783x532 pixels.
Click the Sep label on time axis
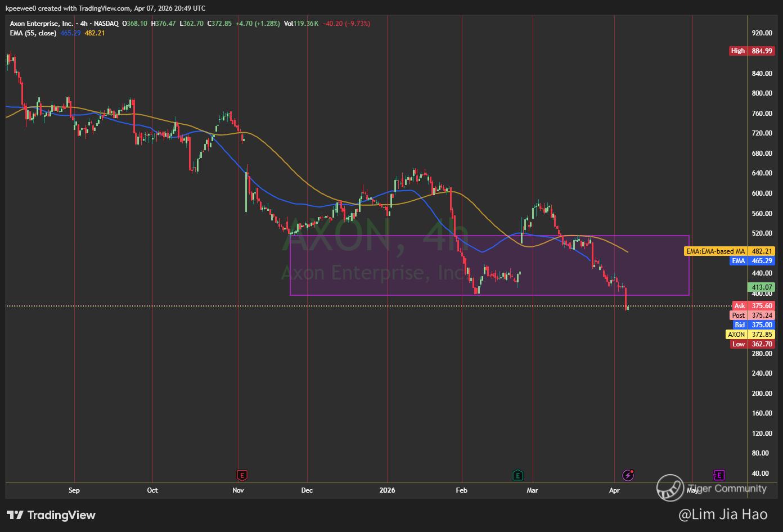(x=74, y=490)
